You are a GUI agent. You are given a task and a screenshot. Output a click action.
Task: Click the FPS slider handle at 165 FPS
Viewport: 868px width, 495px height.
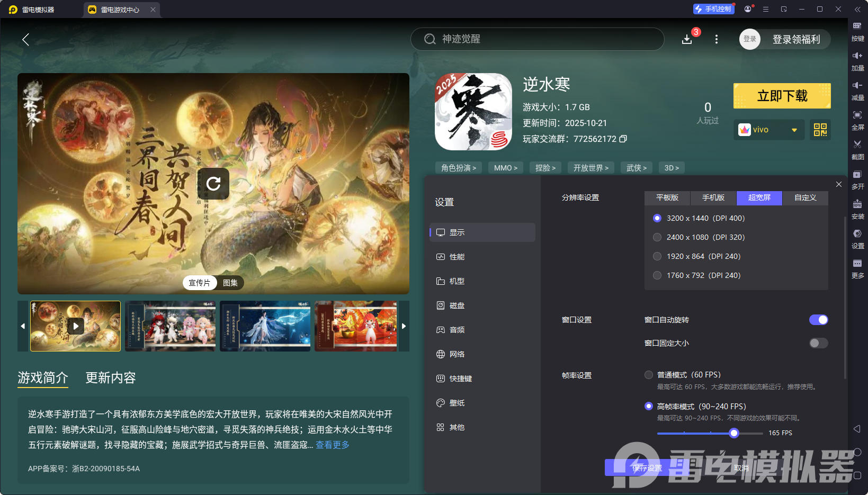(734, 433)
